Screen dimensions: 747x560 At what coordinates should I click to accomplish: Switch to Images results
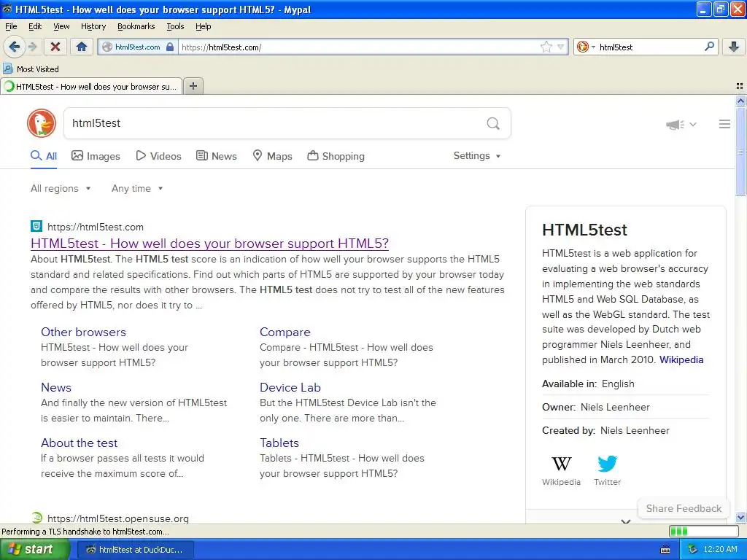tap(96, 156)
